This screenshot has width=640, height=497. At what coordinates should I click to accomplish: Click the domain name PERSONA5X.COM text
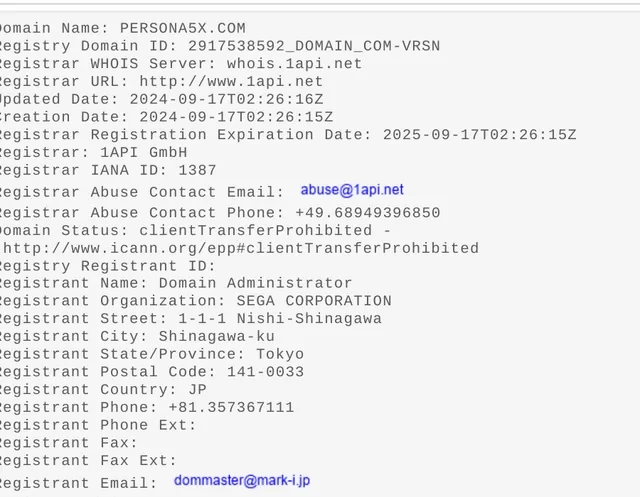point(182,28)
